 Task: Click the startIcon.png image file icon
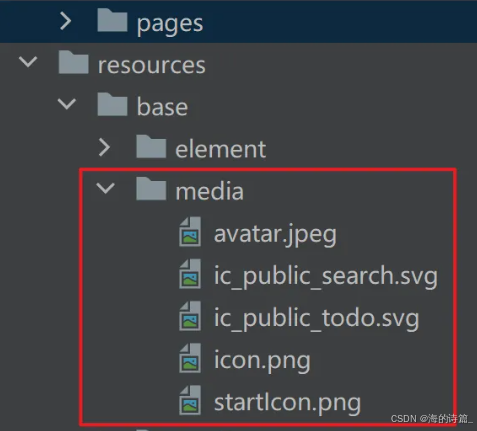pos(190,400)
